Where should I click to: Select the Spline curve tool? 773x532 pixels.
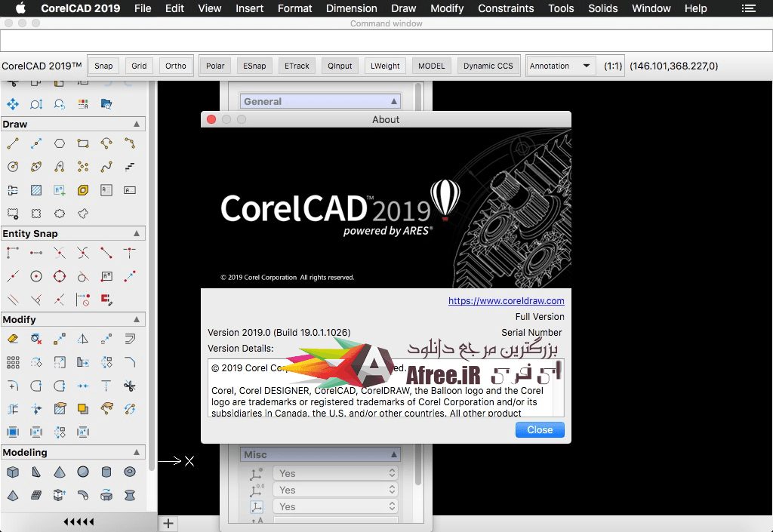(106, 167)
